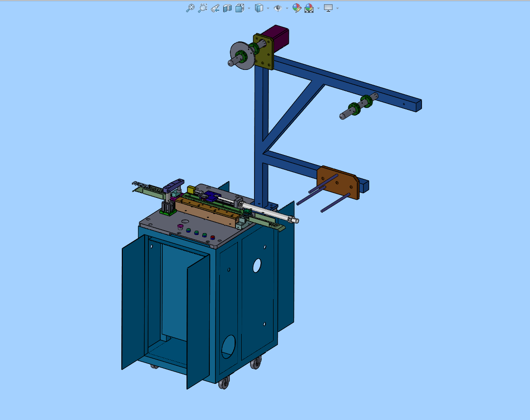Viewport: 530px width, 420px height.
Task: Open the Display Style dropdown arrow
Action: pos(268,8)
